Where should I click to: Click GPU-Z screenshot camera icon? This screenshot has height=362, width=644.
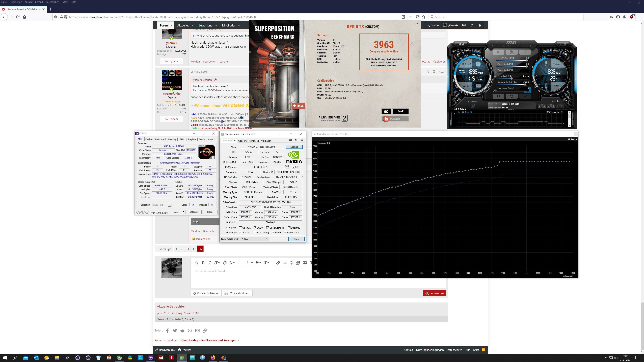coord(290,140)
